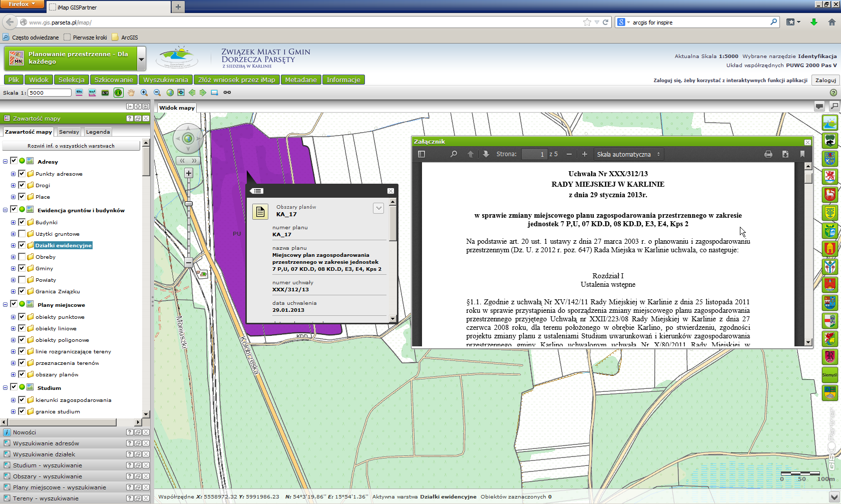This screenshot has height=504, width=841.
Task: Collapse the Studium layer group
Action: pyautogui.click(x=6, y=387)
